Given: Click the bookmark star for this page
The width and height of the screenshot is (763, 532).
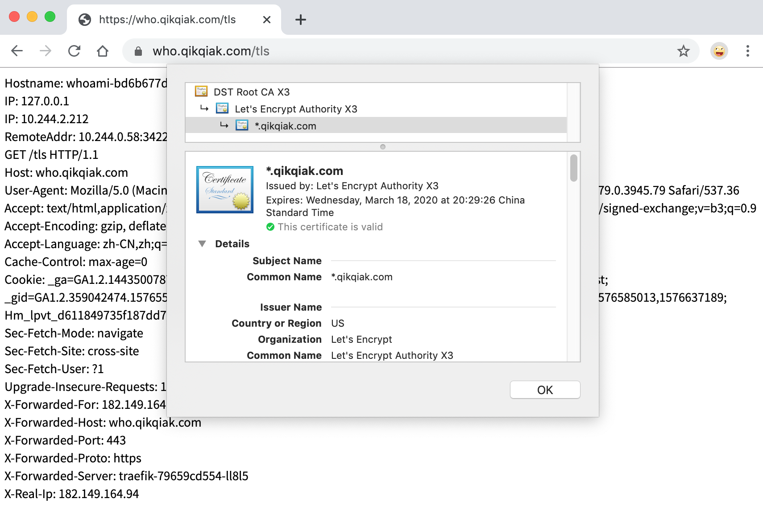Looking at the screenshot, I should 684,51.
